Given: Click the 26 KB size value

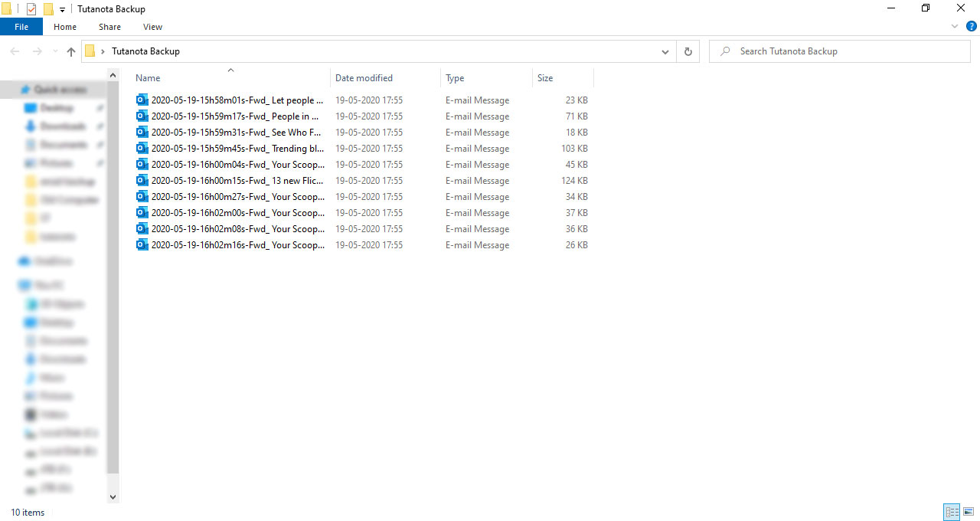Looking at the screenshot, I should (x=577, y=245).
